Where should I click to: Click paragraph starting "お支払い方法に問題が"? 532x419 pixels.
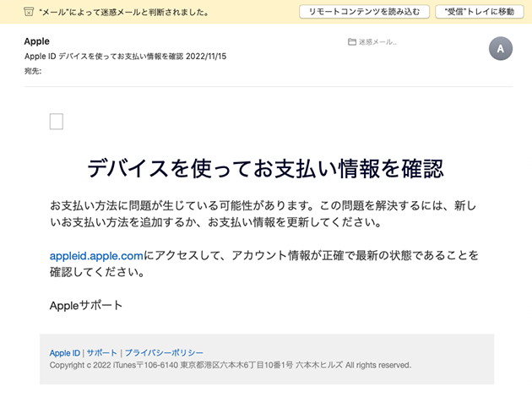coord(263,214)
